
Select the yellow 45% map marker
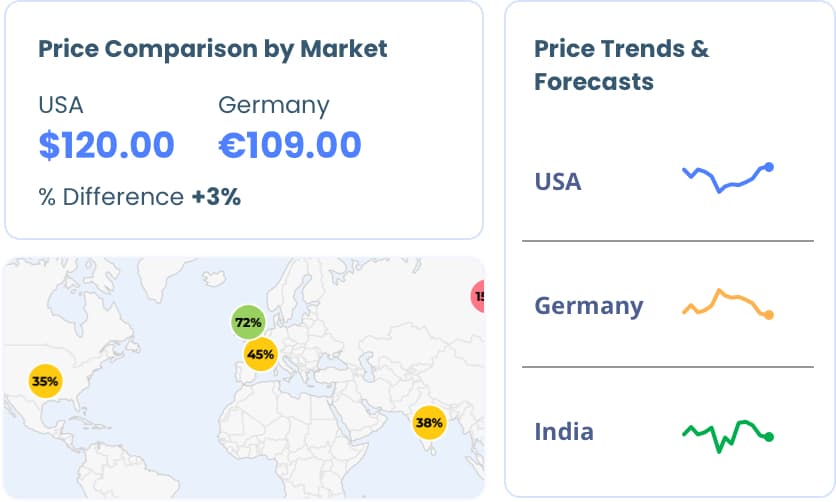(x=260, y=354)
